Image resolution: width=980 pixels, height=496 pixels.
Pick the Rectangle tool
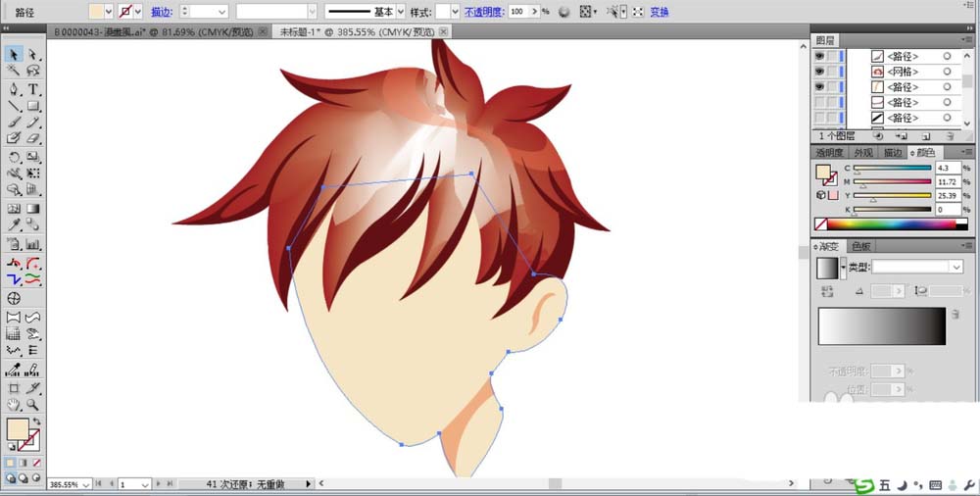pos(32,106)
